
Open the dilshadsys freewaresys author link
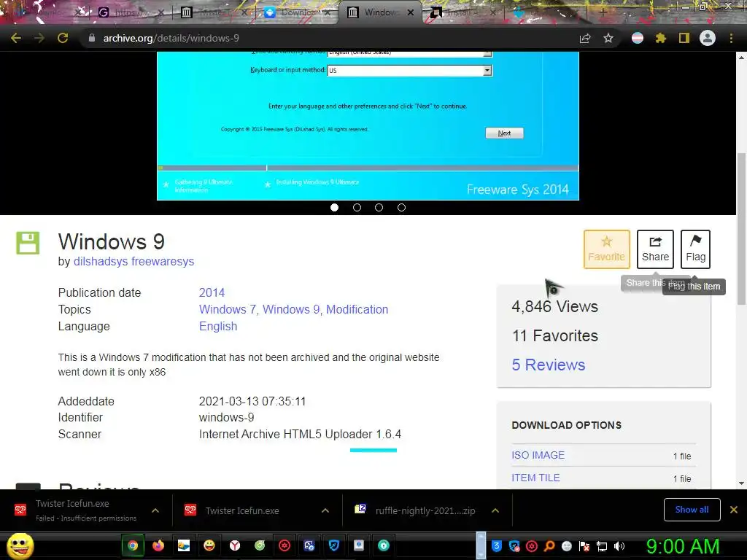point(134,262)
